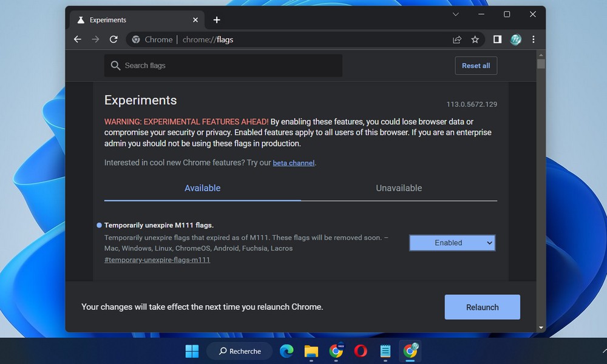Close the Experiments tab
This screenshot has width=607, height=364.
point(195,20)
